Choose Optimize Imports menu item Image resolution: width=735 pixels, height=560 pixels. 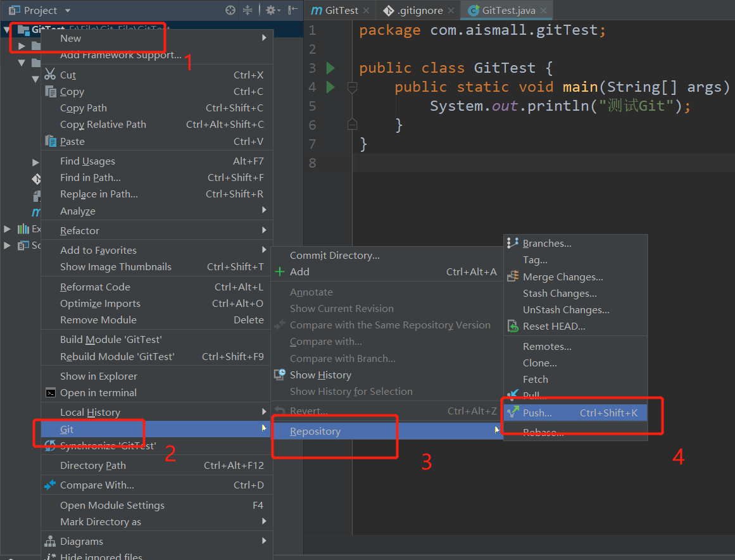point(157,303)
